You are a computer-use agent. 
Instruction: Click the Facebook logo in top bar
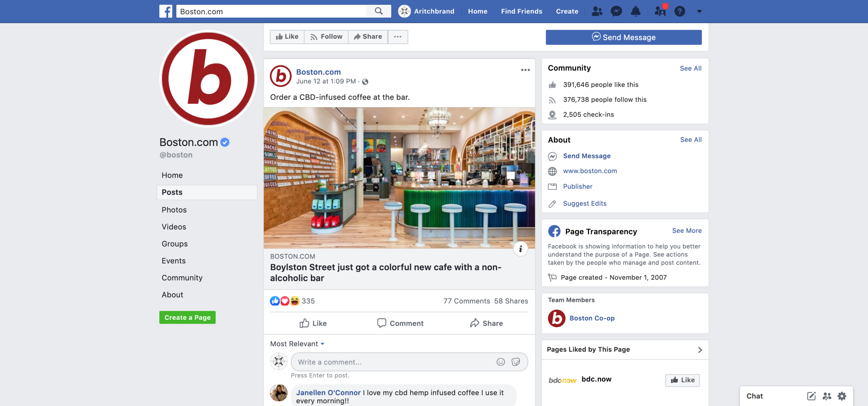point(166,11)
